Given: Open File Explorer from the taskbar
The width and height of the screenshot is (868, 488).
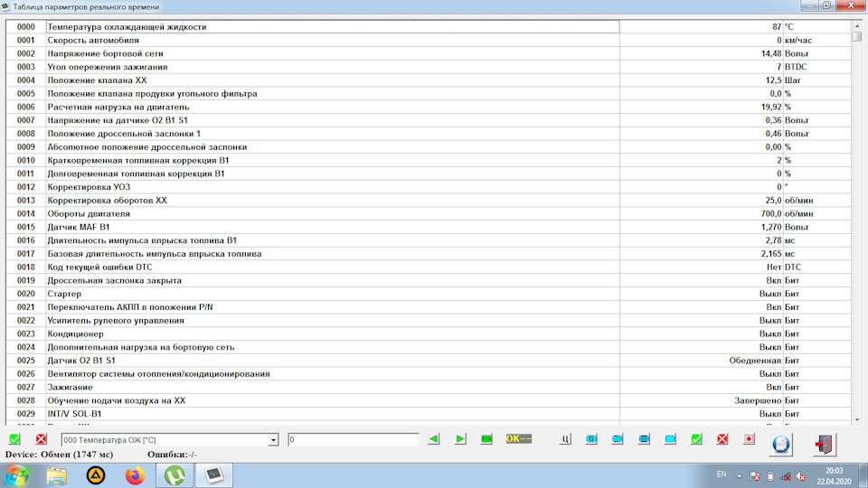Looking at the screenshot, I should 56,476.
